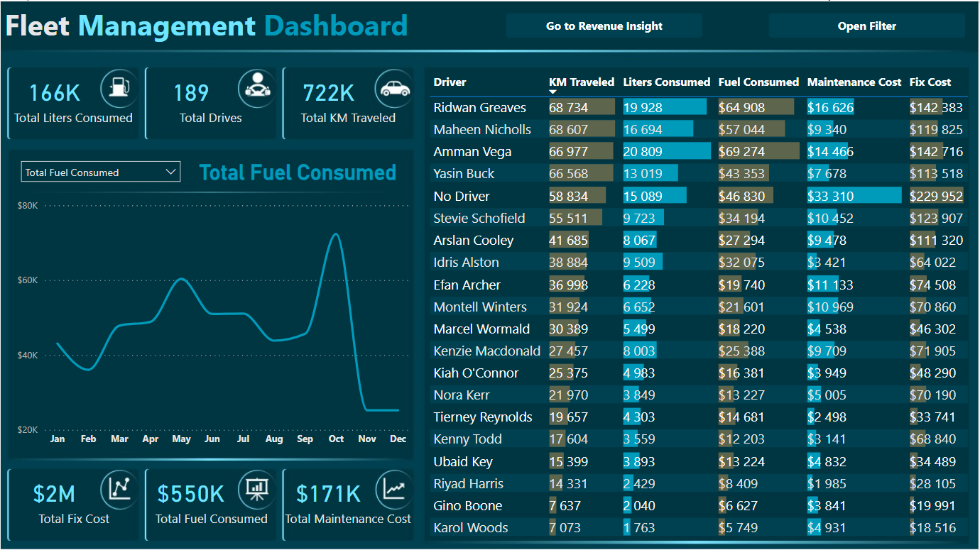980x550 pixels.
Task: Click the driver steering wheel icon
Action: (x=256, y=87)
